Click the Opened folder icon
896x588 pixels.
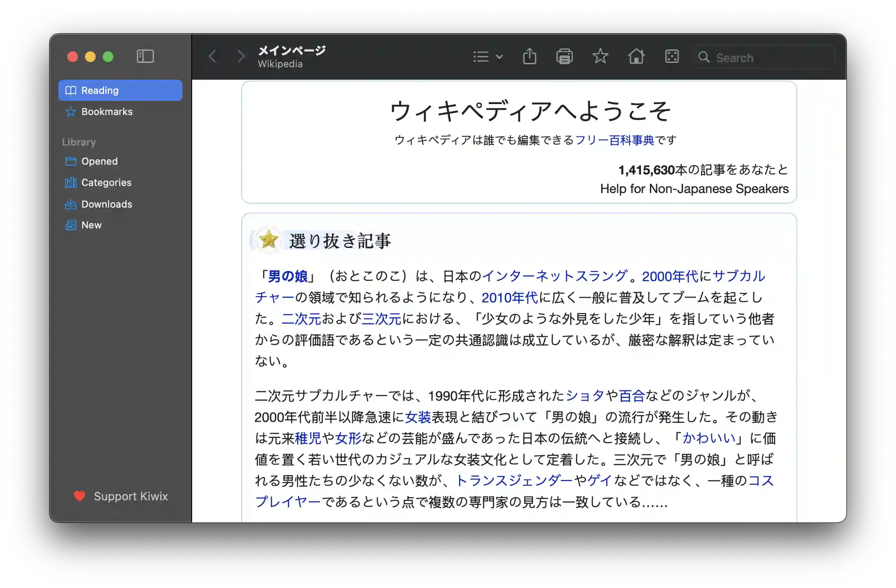click(71, 161)
